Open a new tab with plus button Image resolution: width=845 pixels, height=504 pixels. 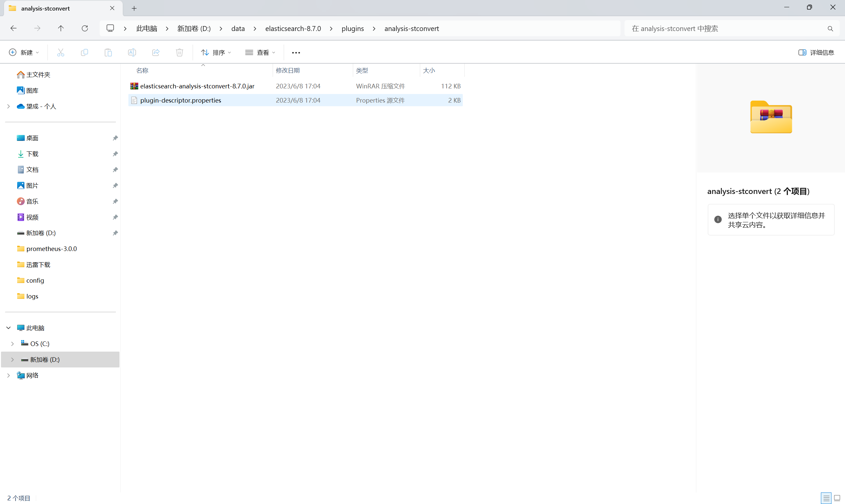(134, 8)
